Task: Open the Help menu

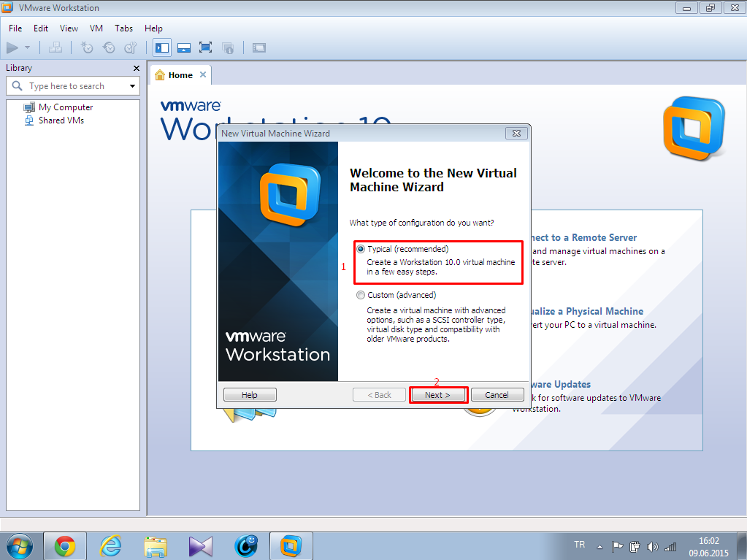Action: point(153,28)
